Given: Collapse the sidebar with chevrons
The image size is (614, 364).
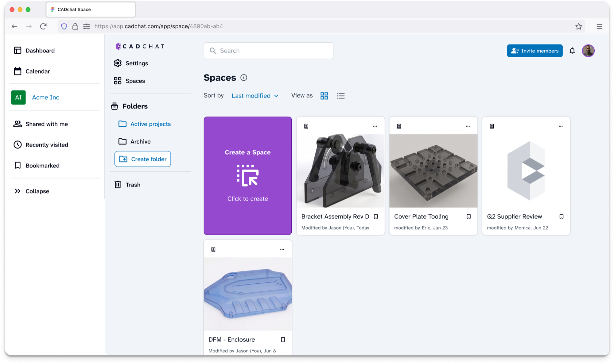Looking at the screenshot, I should 17,191.
